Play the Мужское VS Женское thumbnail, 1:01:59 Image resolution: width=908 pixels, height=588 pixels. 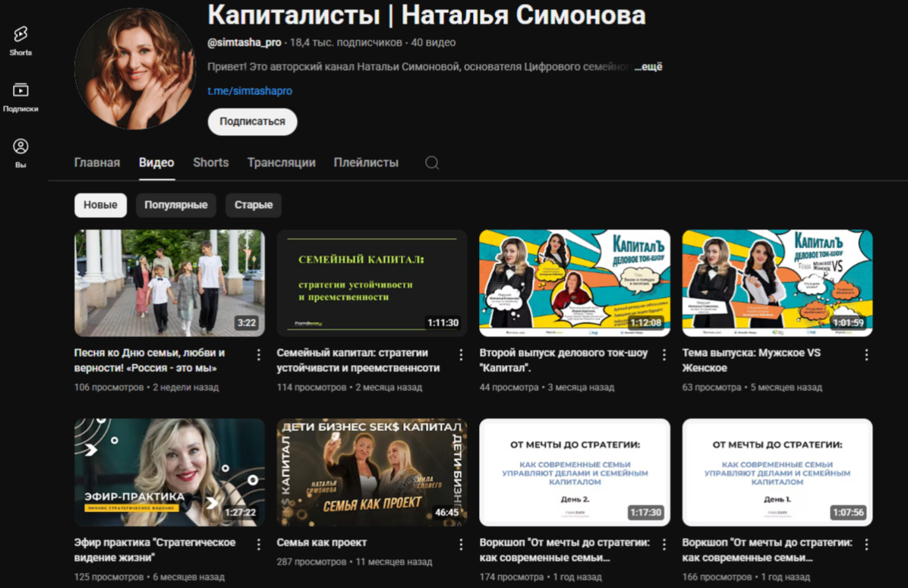tap(777, 283)
